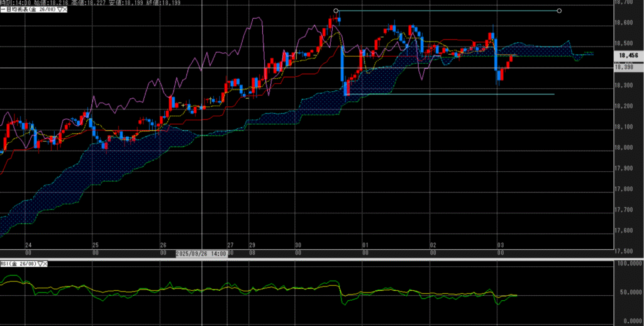
Task: Click the 18,000 level on price axis
Action: click(626, 148)
